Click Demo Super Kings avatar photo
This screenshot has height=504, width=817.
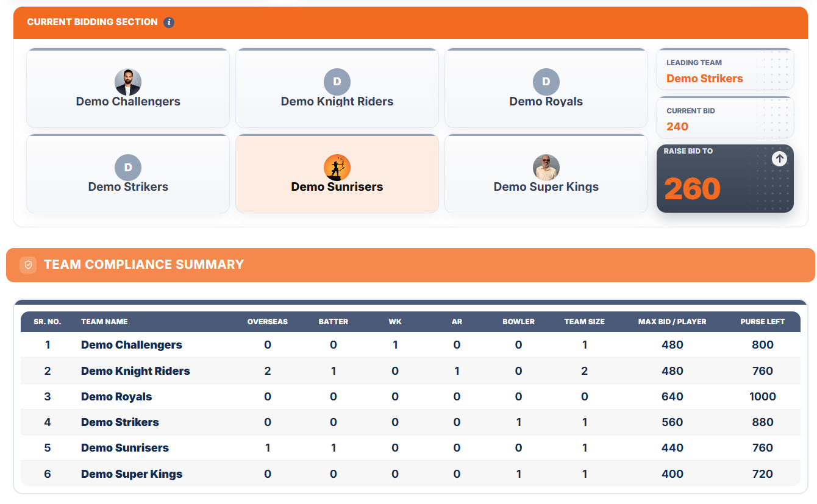tap(546, 168)
